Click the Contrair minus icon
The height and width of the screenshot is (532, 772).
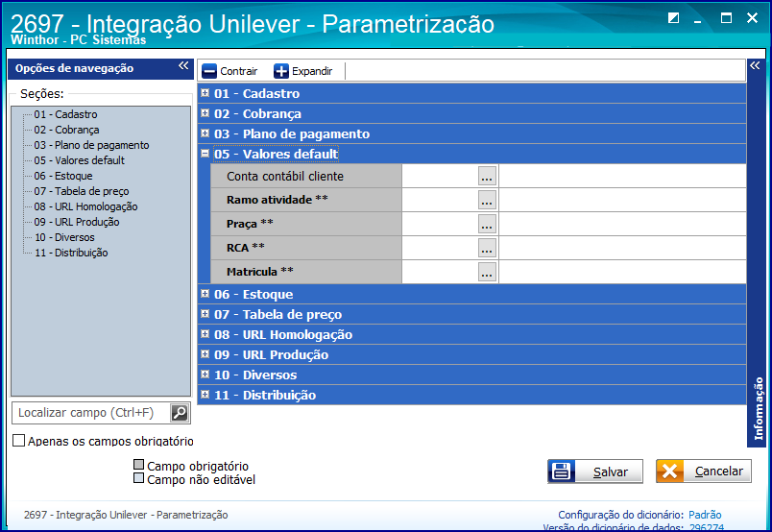coord(209,71)
